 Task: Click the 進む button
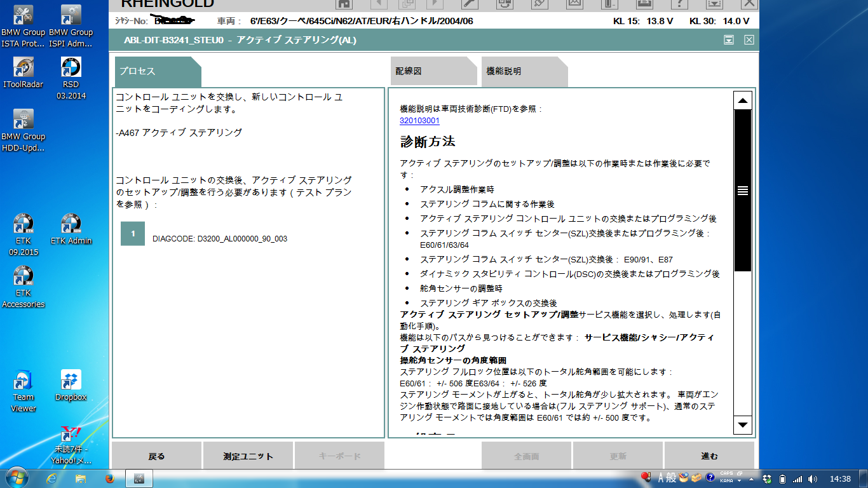click(709, 456)
